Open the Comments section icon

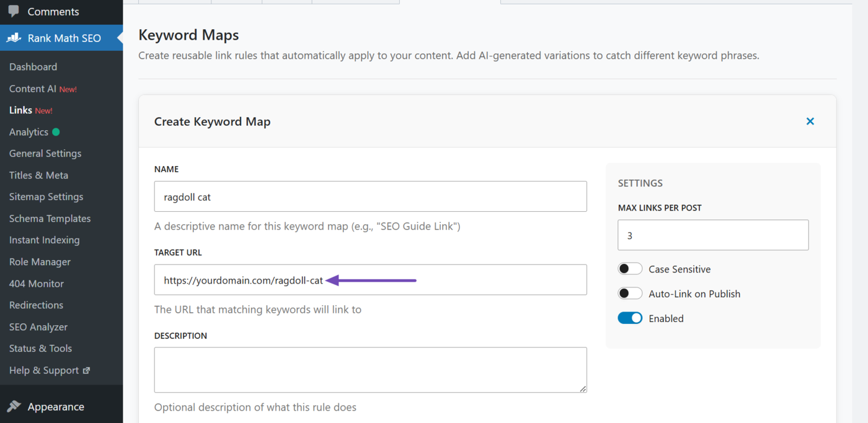coord(14,11)
